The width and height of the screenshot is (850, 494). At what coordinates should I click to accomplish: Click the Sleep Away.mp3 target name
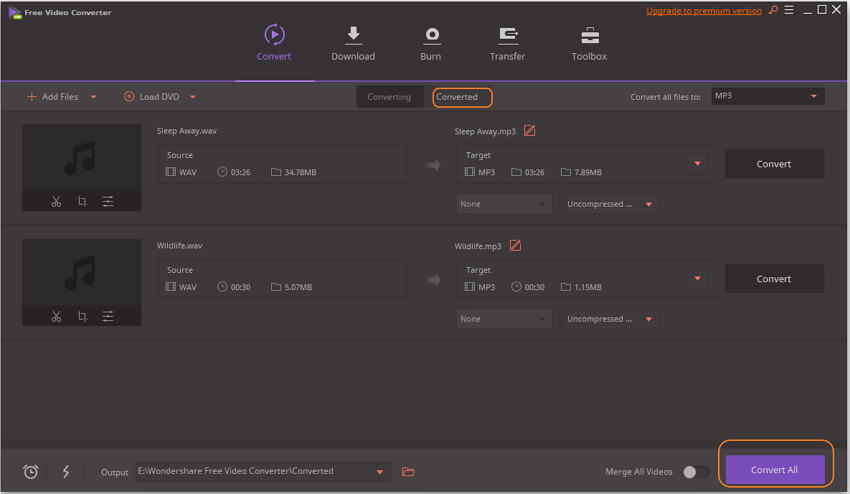coord(485,131)
